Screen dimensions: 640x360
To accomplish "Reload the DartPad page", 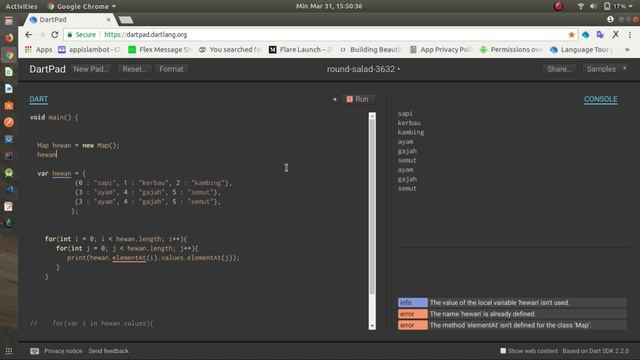I will pyautogui.click(x=55, y=35).
